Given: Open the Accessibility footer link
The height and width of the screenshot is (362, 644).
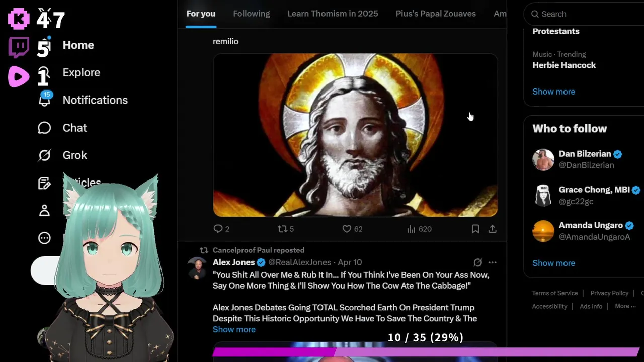Looking at the screenshot, I should pyautogui.click(x=549, y=306).
